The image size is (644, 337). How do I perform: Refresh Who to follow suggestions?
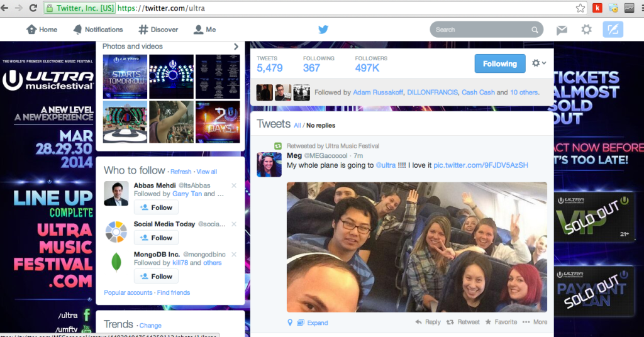(180, 172)
